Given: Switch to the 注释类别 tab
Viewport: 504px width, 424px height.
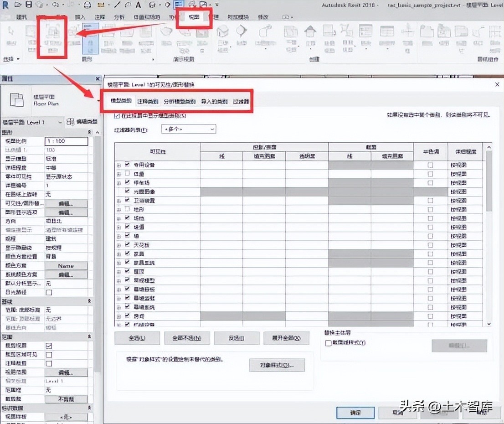Looking at the screenshot, I should (148, 101).
